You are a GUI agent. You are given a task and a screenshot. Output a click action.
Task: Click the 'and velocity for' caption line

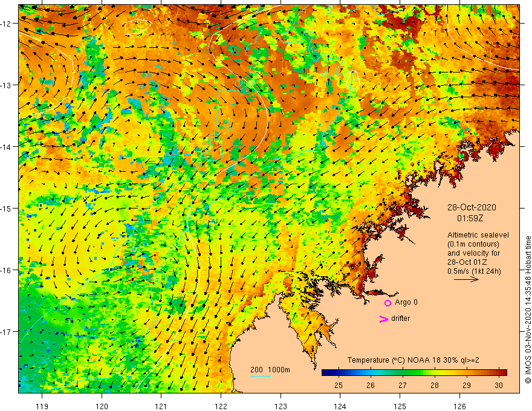tap(473, 253)
